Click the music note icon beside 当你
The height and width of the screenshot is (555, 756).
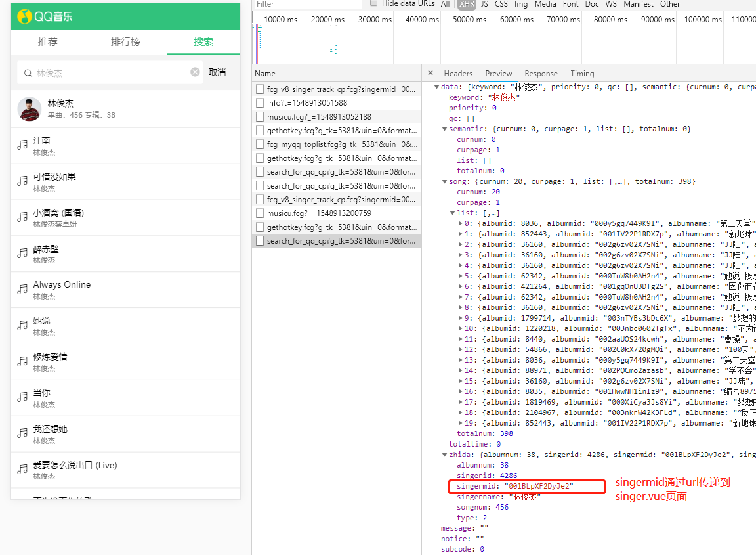point(22,397)
